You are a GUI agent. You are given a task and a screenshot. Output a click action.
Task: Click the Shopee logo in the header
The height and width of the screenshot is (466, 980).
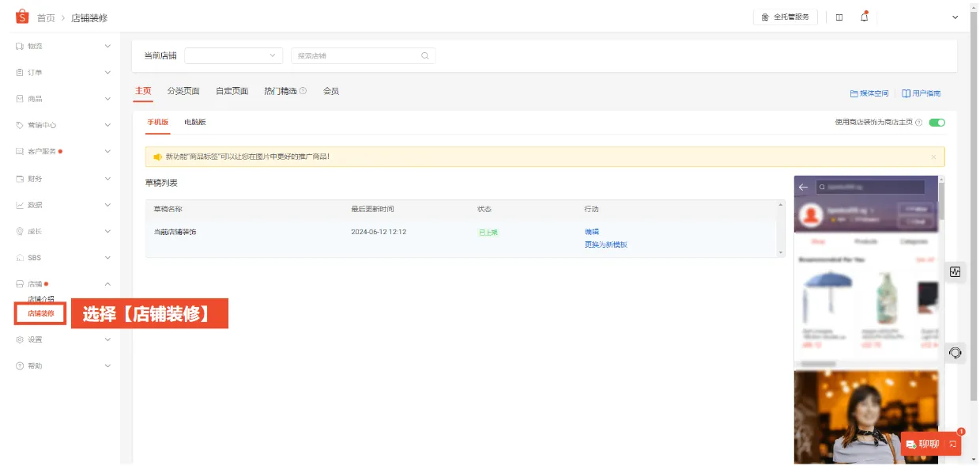pyautogui.click(x=22, y=17)
